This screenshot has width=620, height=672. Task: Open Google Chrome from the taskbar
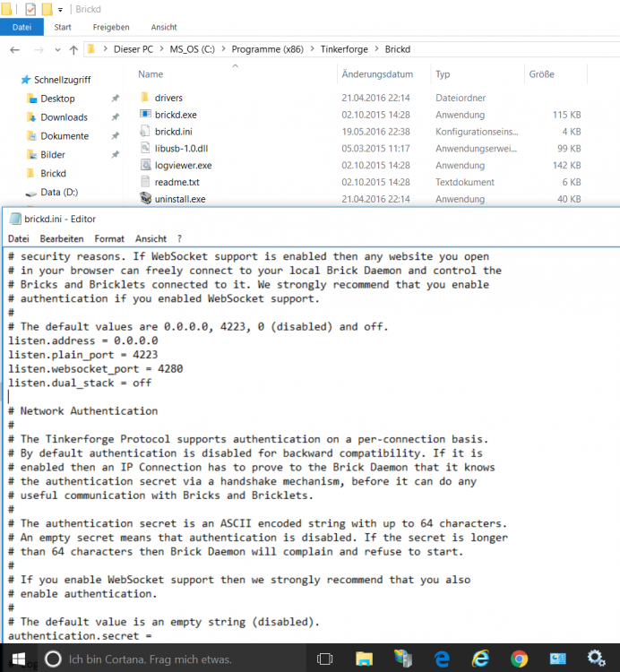pos(519,659)
